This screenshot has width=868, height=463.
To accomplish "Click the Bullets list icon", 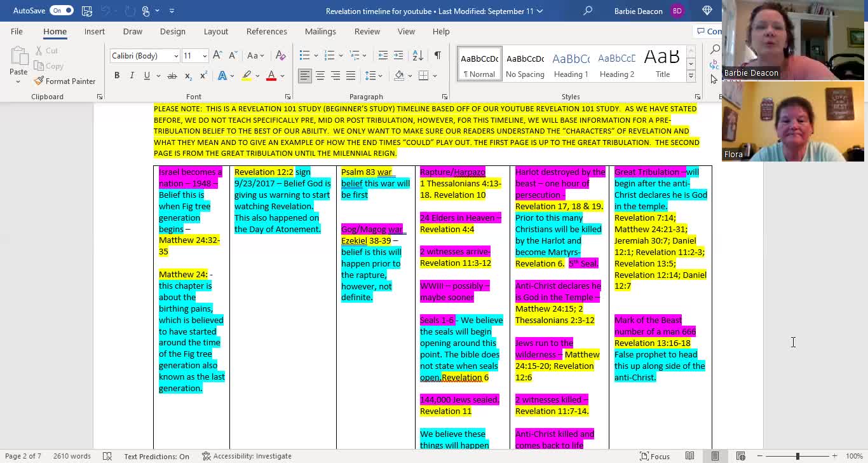I will pos(304,56).
